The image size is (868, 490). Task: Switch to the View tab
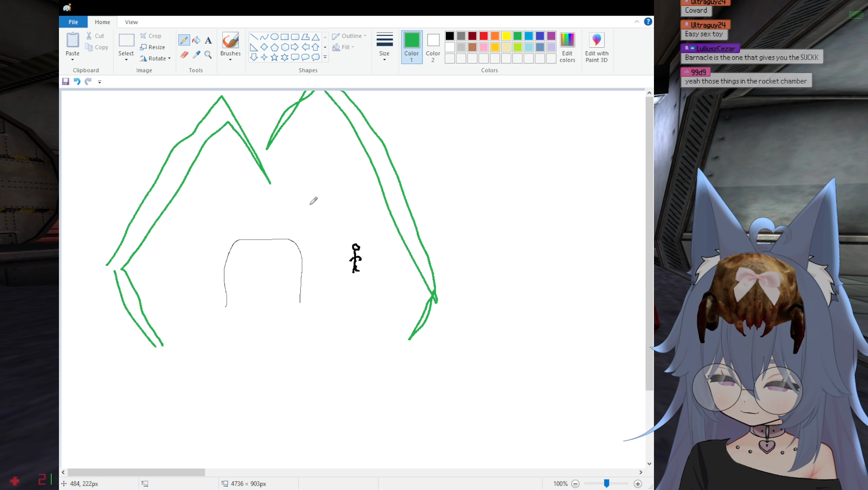pos(132,22)
